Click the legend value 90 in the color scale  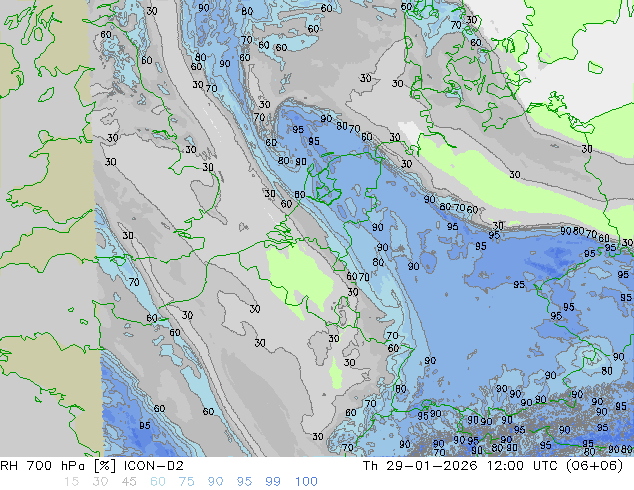[215, 482]
